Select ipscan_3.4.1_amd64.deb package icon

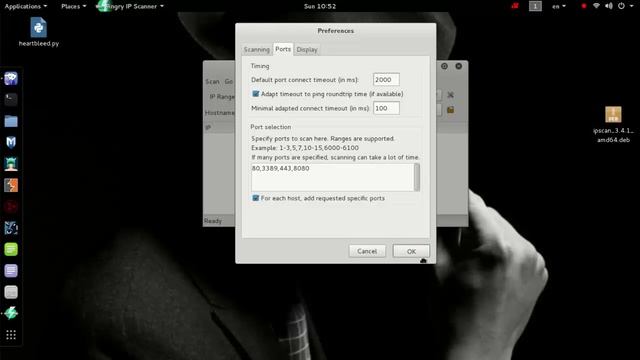pyautogui.click(x=613, y=124)
